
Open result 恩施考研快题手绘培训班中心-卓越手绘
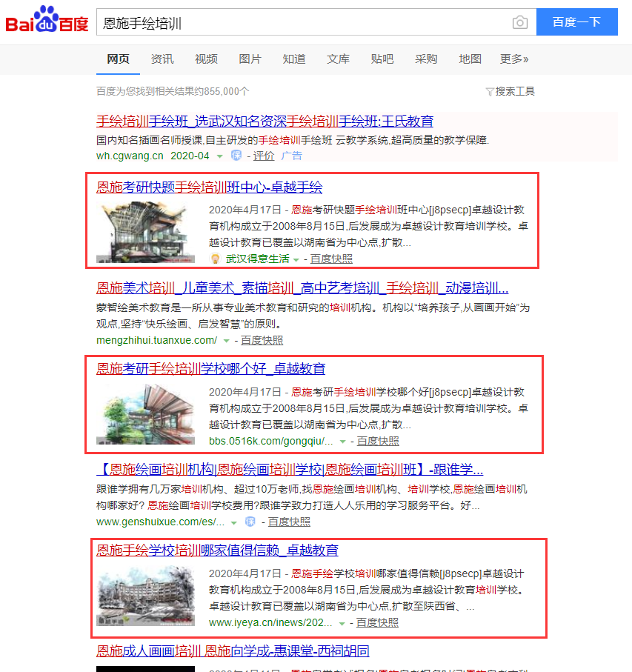(x=209, y=187)
